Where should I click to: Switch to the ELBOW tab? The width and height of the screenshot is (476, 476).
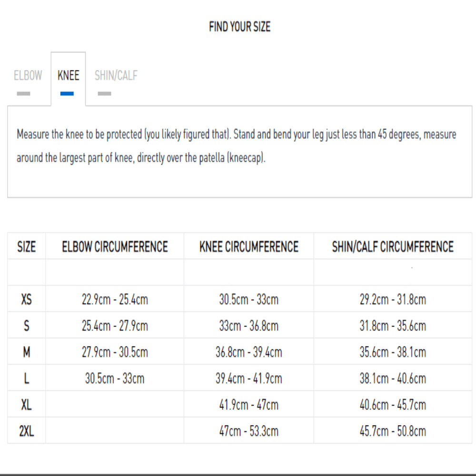(x=28, y=76)
